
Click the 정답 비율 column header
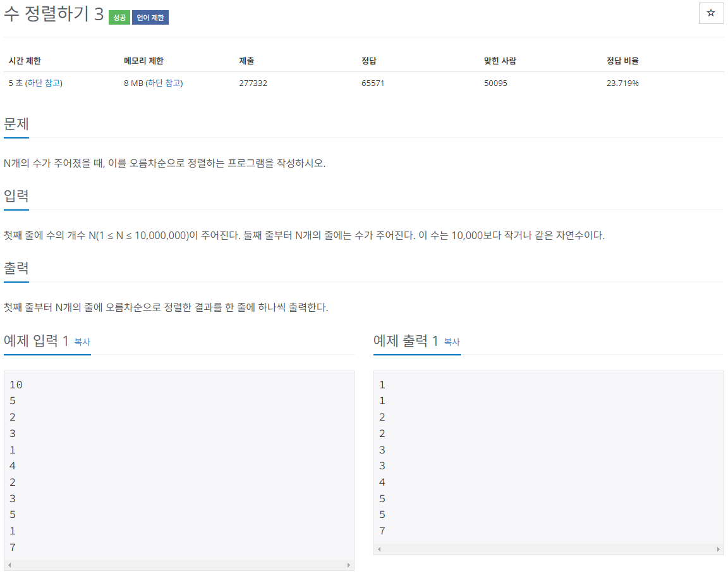pyautogui.click(x=622, y=61)
